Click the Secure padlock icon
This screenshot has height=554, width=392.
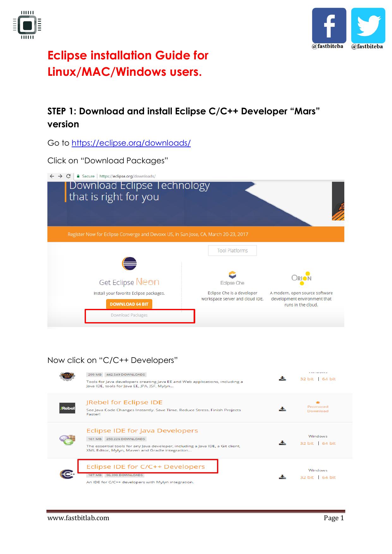click(x=78, y=176)
